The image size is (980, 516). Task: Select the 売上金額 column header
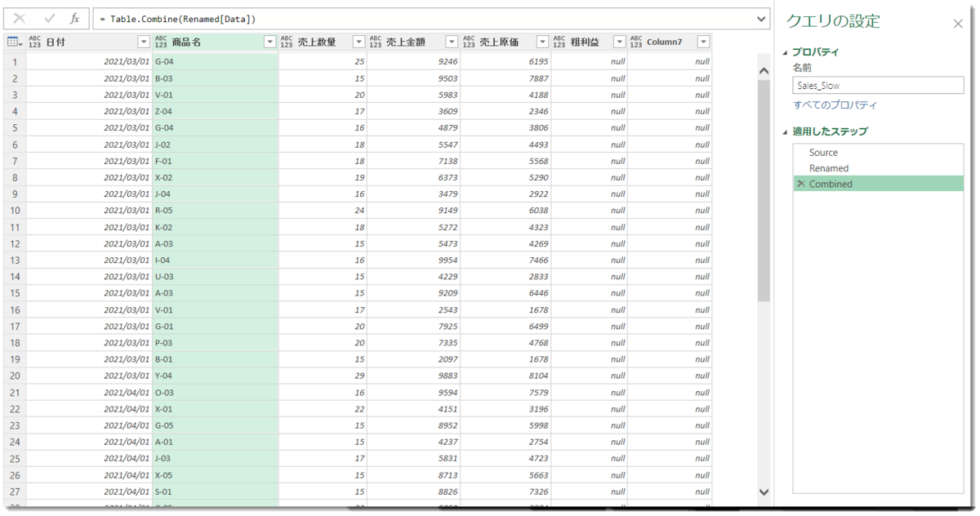coord(413,42)
